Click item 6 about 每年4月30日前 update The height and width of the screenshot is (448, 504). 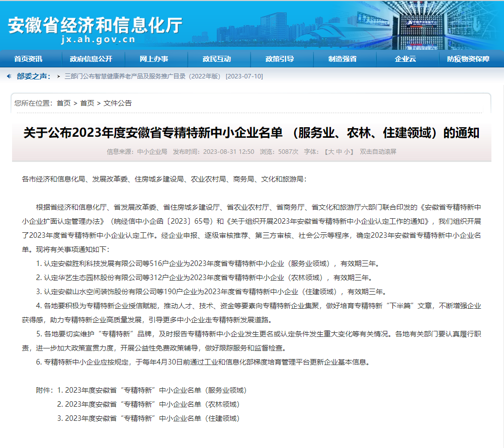click(204, 362)
